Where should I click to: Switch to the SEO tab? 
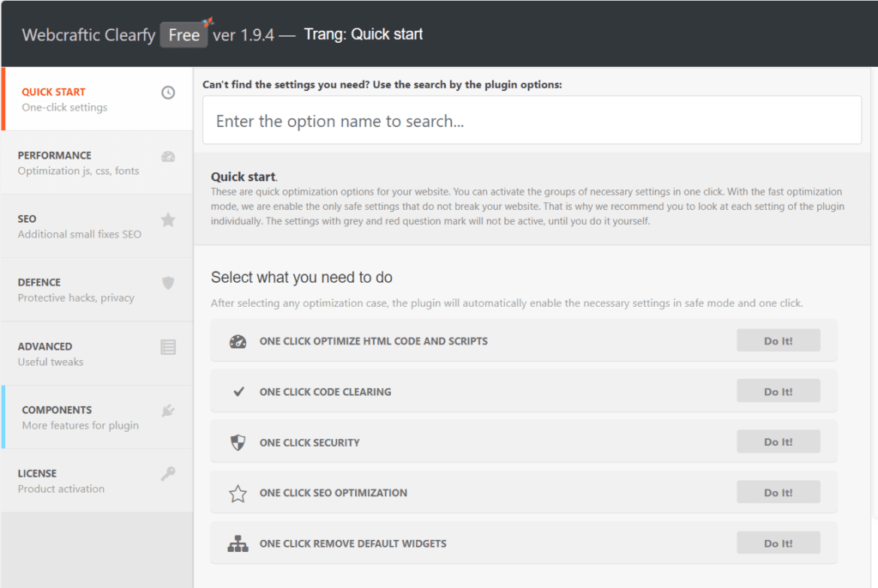coord(98,226)
